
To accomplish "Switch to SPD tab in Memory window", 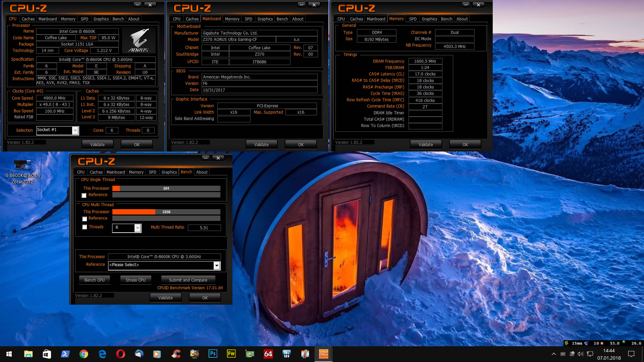I will pyautogui.click(x=413, y=19).
